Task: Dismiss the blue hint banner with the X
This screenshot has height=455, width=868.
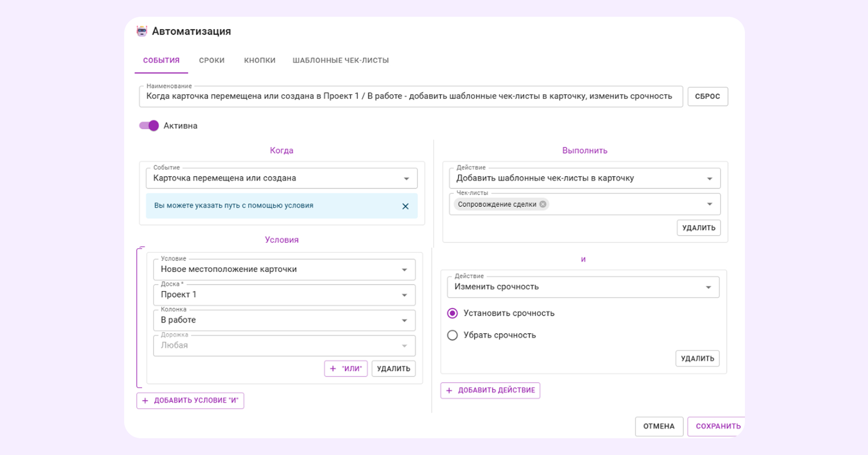Action: click(x=405, y=205)
